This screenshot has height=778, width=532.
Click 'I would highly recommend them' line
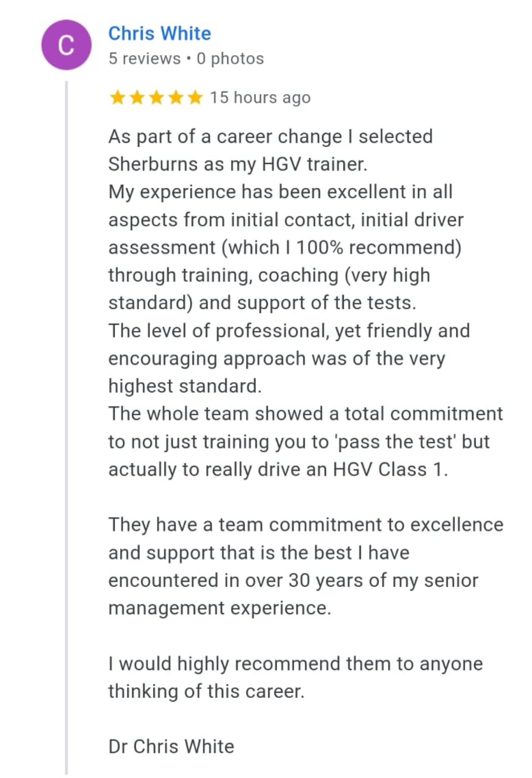click(296, 664)
